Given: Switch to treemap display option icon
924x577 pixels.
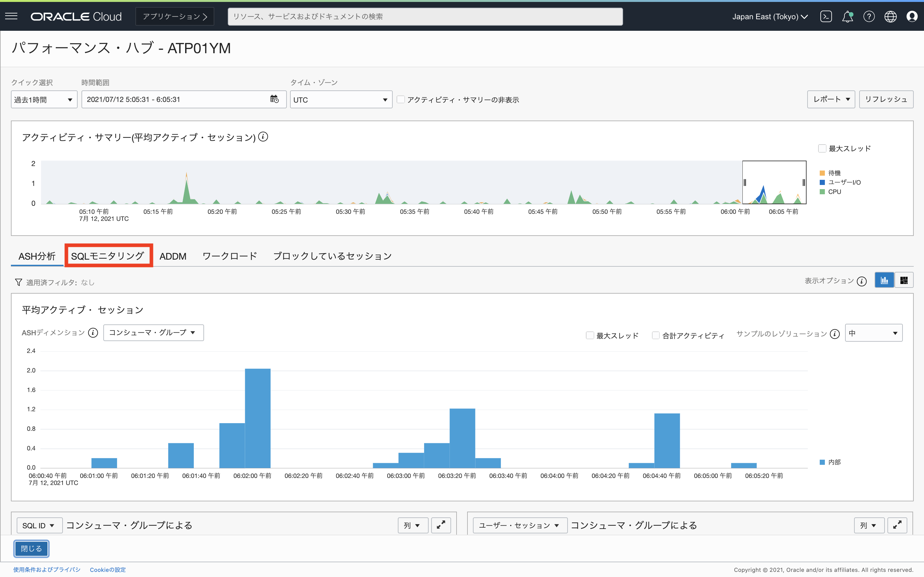Looking at the screenshot, I should click(x=904, y=280).
